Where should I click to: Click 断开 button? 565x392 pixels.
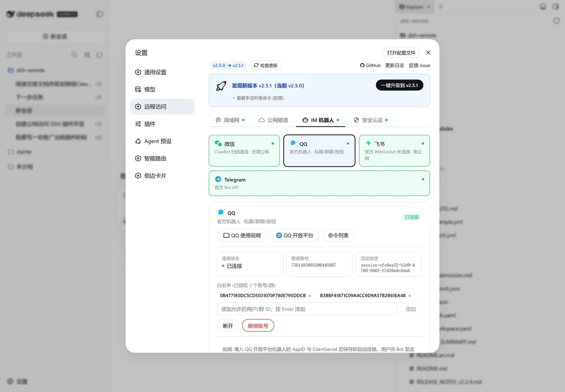[228, 326]
